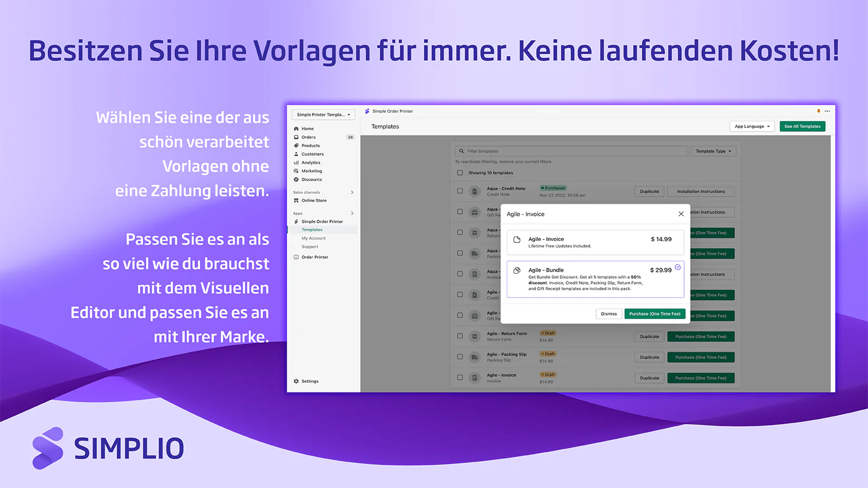868x488 pixels.
Task: Click Dismiss in the dialog
Action: coord(609,314)
